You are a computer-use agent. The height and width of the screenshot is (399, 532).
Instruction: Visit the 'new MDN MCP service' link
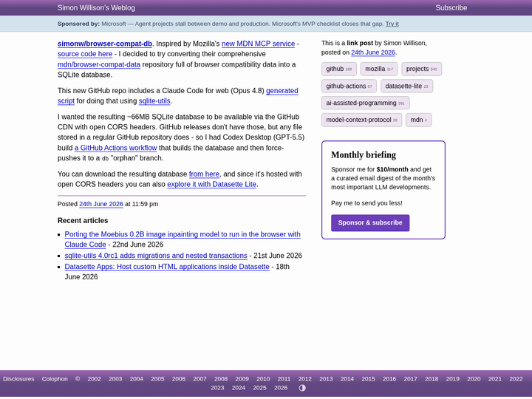tap(258, 44)
